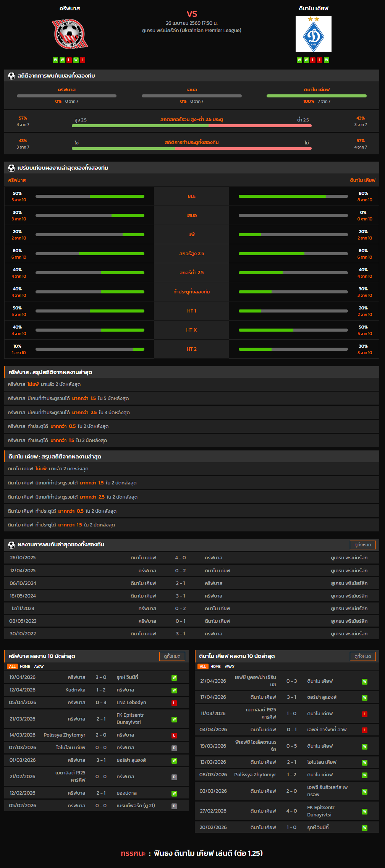Click the W badge for the 19/04/2026 match
Screen dimensions: 385x868
tap(174, 678)
